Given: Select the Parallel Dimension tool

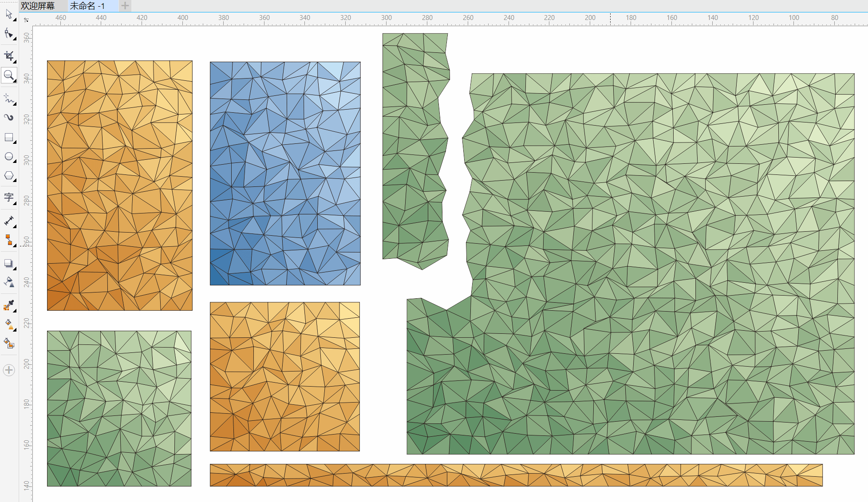Looking at the screenshot, I should click(x=8, y=221).
